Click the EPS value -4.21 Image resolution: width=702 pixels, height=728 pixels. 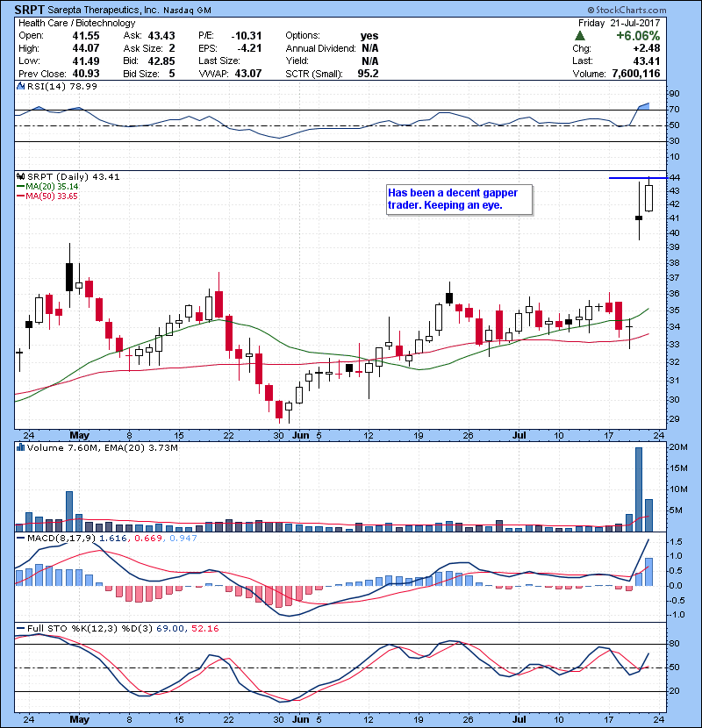(x=249, y=48)
